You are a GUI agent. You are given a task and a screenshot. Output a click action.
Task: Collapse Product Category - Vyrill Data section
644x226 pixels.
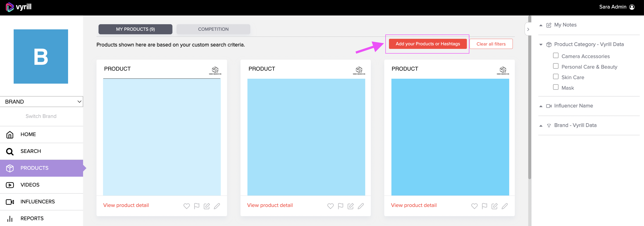click(x=541, y=45)
